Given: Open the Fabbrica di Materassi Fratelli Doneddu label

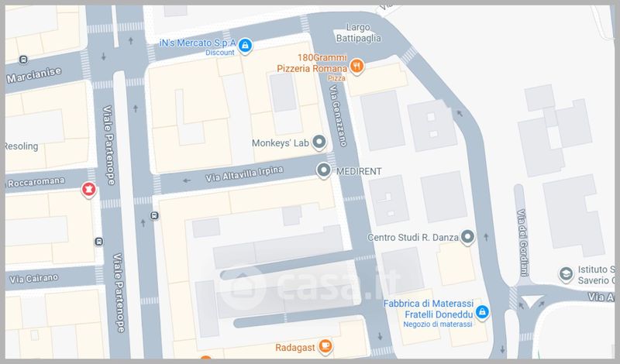Looking at the screenshot, I should point(429,309).
